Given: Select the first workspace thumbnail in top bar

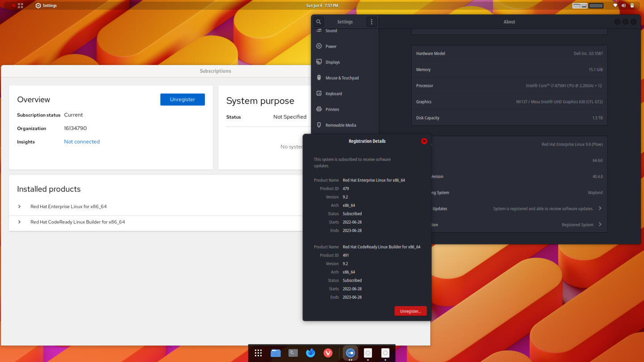Looking at the screenshot, I should (x=580, y=5).
